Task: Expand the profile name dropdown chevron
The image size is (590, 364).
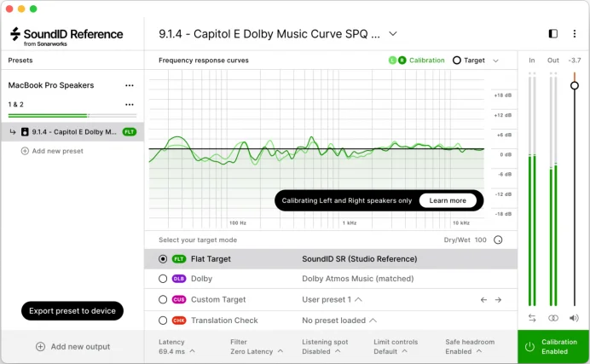Action: 393,34
